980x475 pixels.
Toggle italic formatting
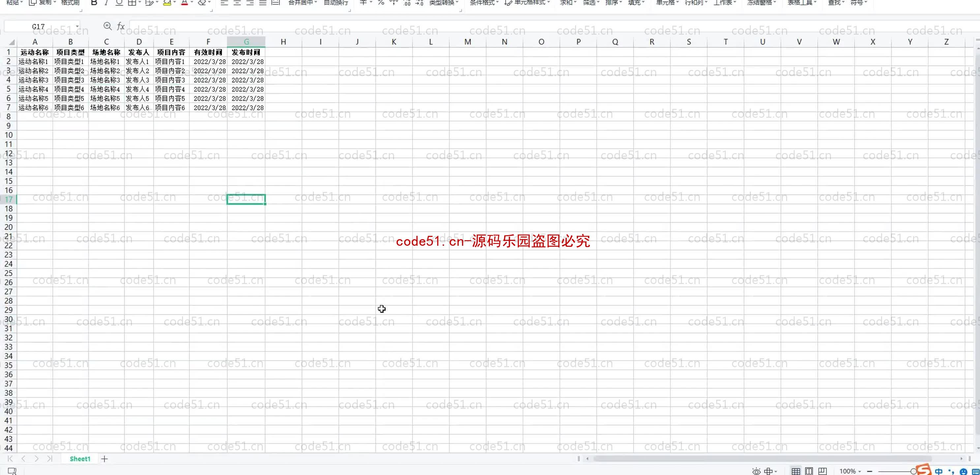106,3
